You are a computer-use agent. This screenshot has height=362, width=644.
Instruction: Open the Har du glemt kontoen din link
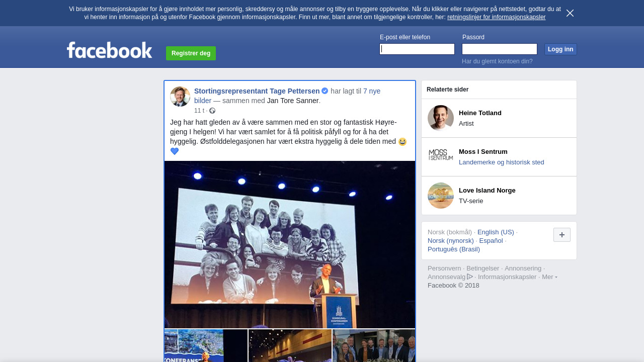497,61
